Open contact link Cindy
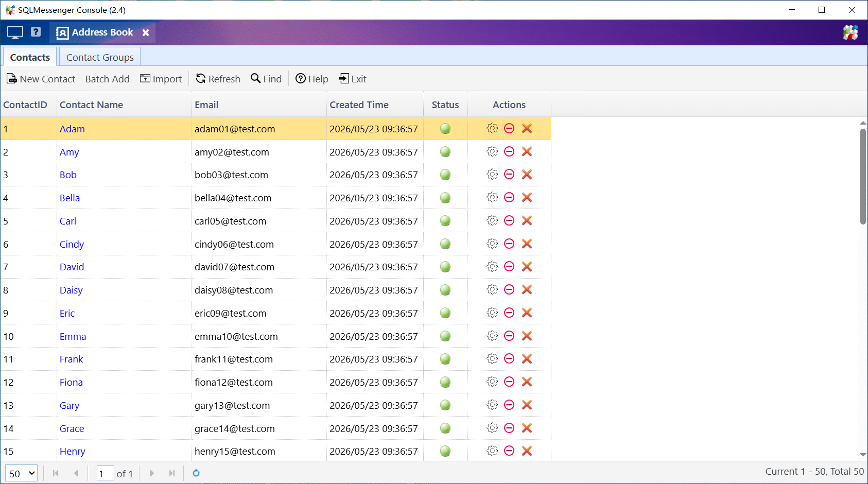 pos(72,244)
